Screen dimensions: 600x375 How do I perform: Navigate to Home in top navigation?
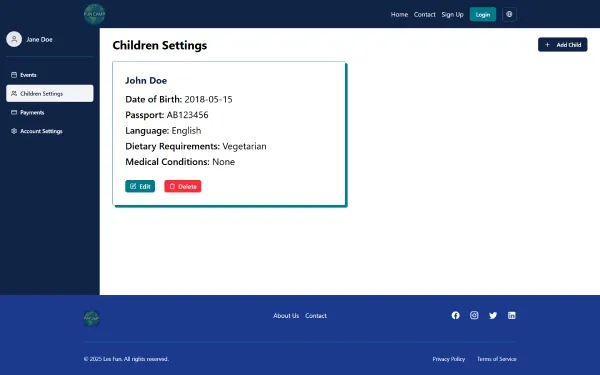click(399, 15)
